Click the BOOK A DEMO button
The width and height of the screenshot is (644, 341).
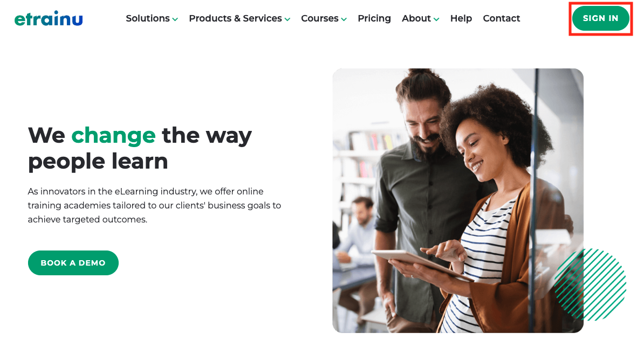click(73, 263)
